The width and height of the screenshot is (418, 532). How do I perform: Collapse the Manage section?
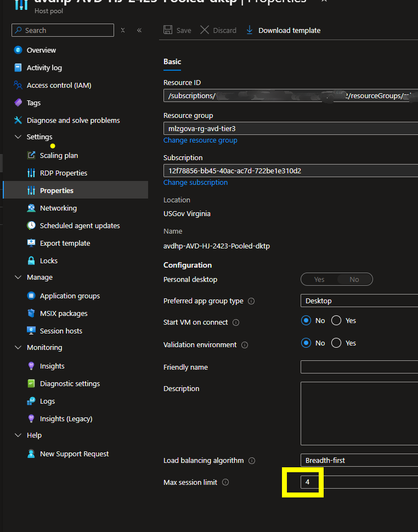pos(18,277)
